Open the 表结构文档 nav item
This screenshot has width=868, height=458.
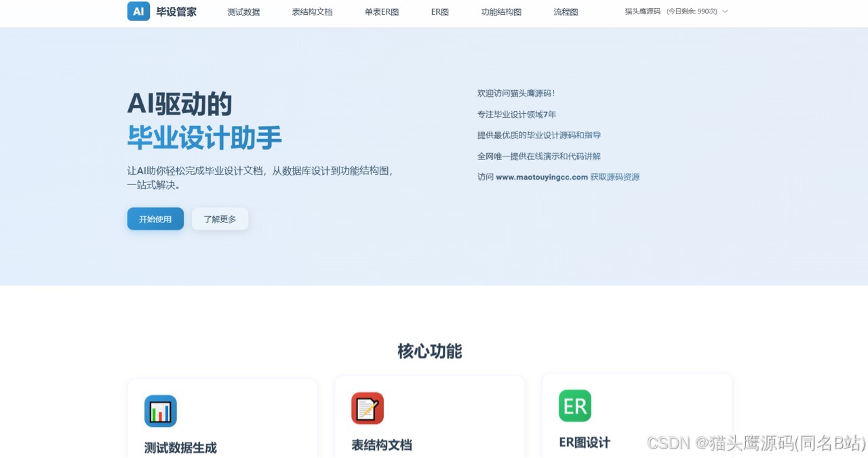pos(312,12)
